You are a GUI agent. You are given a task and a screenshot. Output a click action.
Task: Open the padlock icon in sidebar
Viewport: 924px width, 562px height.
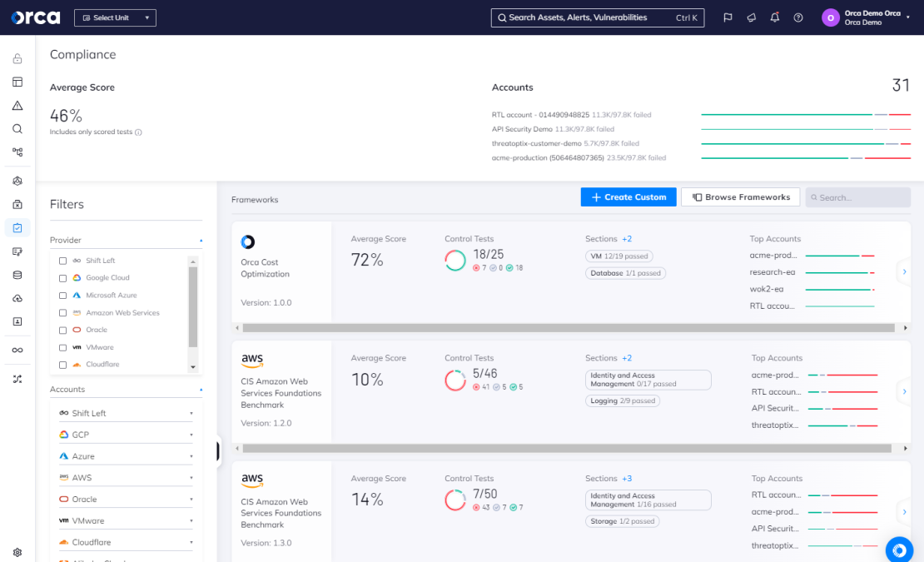click(17, 58)
